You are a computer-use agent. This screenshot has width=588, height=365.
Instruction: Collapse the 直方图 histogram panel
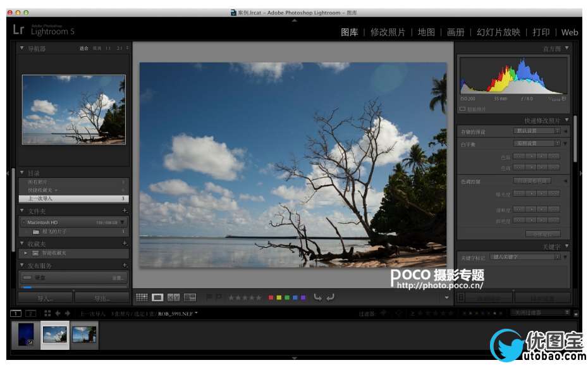pyautogui.click(x=567, y=48)
